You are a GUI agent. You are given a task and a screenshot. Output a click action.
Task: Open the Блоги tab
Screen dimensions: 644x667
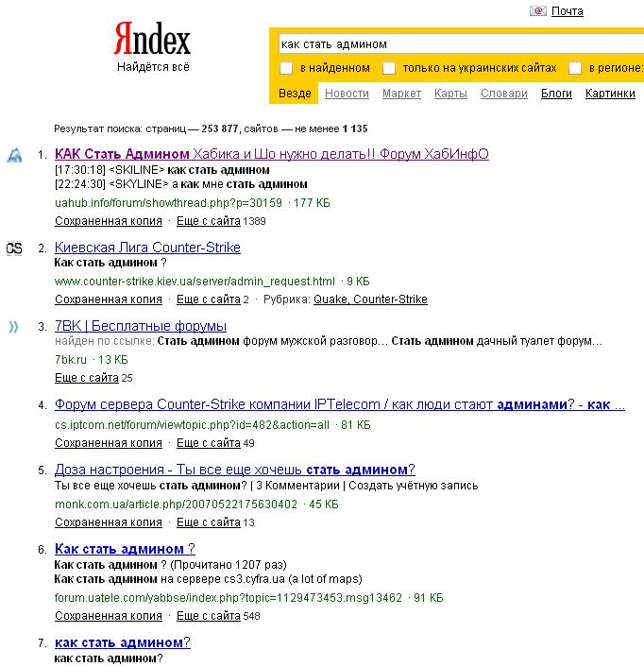tap(556, 94)
